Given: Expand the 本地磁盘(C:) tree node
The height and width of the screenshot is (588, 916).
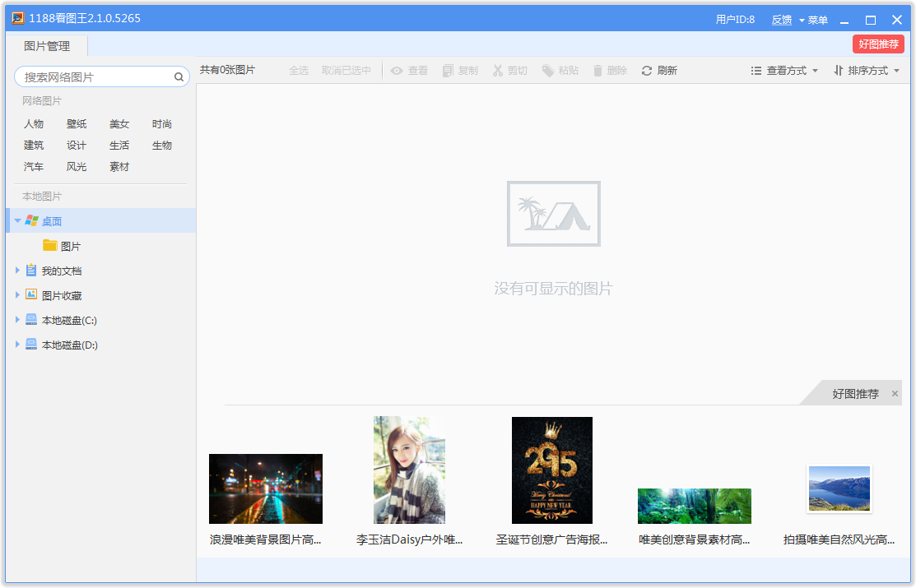Looking at the screenshot, I should pos(18,319).
